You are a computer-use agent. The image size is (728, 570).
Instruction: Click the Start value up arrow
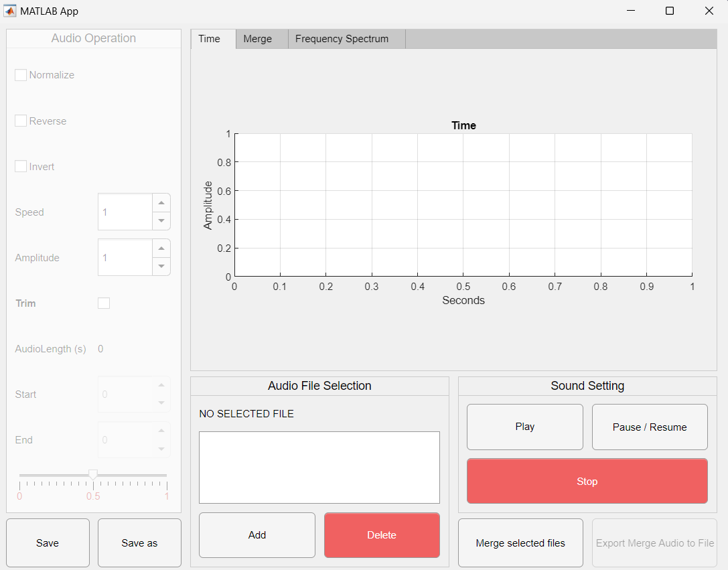coord(161,385)
